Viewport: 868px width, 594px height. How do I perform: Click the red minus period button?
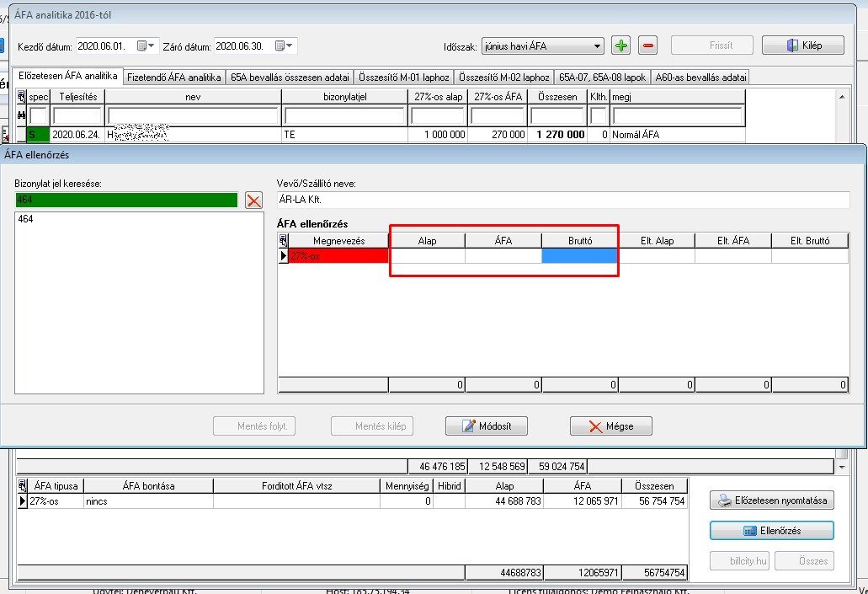click(x=647, y=45)
